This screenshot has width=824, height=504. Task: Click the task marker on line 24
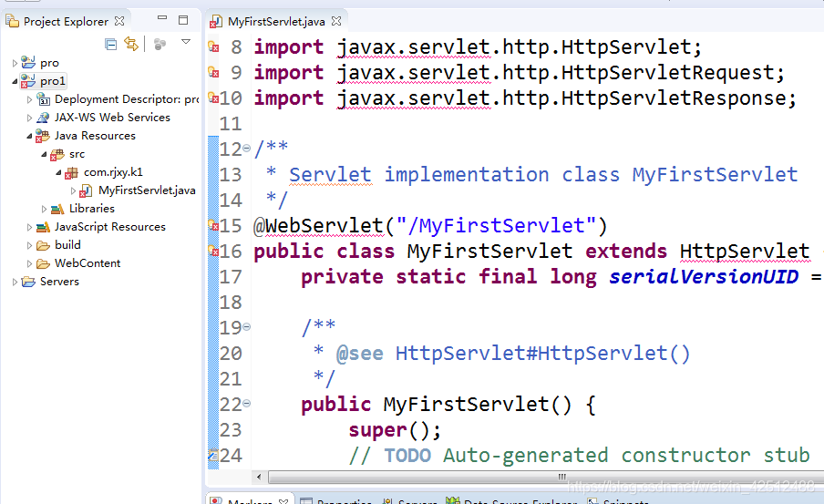tap(213, 454)
